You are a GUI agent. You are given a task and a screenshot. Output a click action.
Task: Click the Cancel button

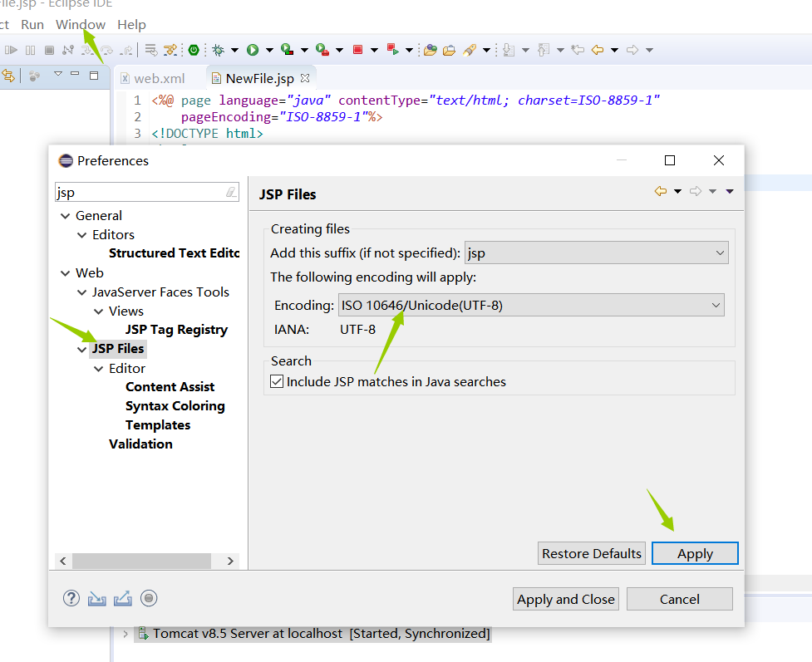(679, 599)
